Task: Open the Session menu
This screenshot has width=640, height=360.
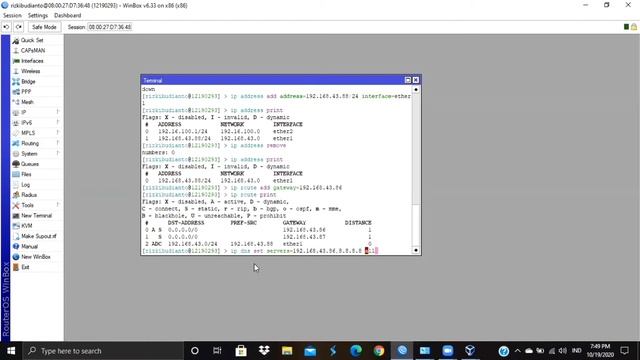Action: click(12, 16)
